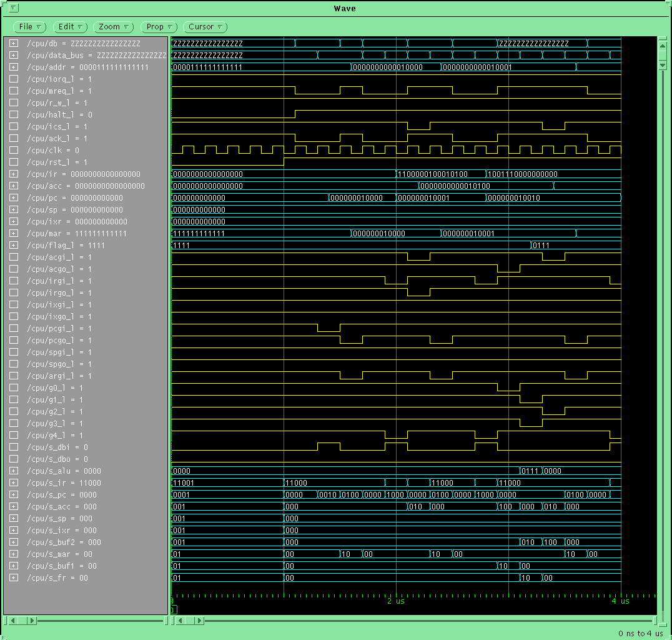
Task: Click ir value 1100000100010100 in waveform
Action: coord(433,174)
